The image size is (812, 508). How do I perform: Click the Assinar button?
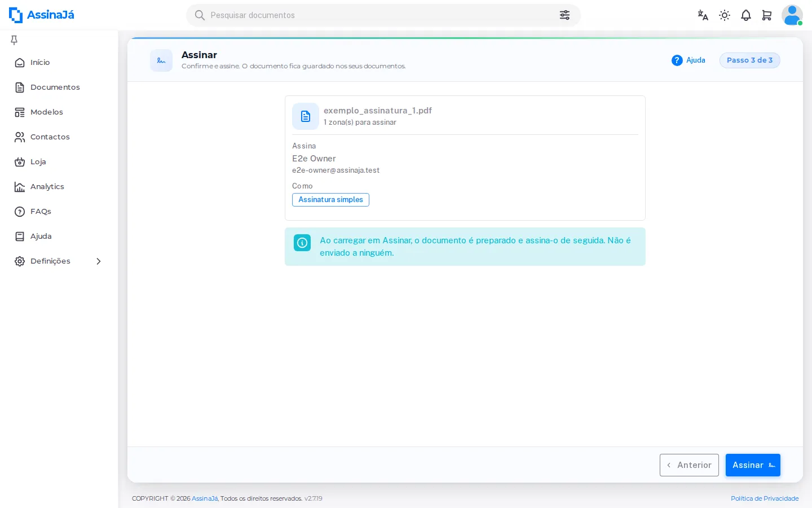coord(753,465)
